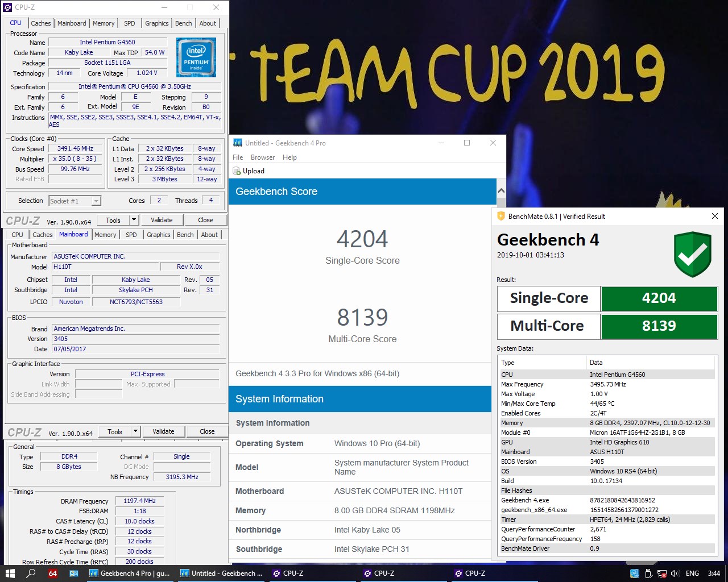
Task: Click Close button in CPU-Z processor window
Action: (205, 220)
